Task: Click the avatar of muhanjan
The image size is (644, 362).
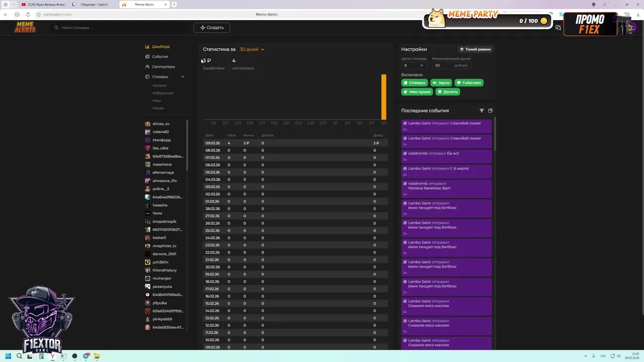Action: 147,278
